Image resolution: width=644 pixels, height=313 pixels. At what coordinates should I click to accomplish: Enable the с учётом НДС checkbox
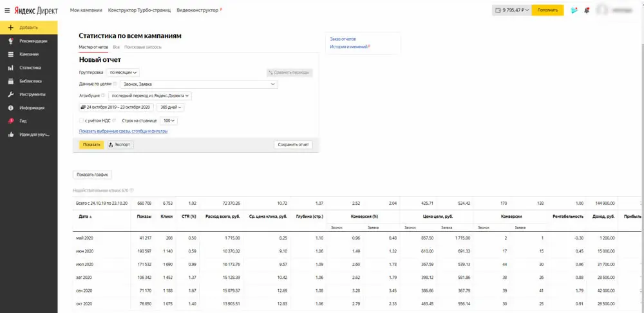click(x=81, y=121)
